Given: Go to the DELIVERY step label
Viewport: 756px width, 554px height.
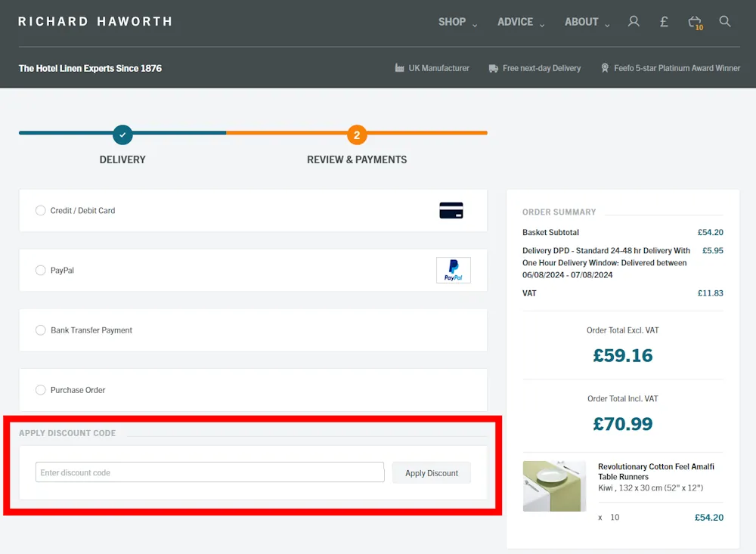Looking at the screenshot, I should pyautogui.click(x=122, y=159).
